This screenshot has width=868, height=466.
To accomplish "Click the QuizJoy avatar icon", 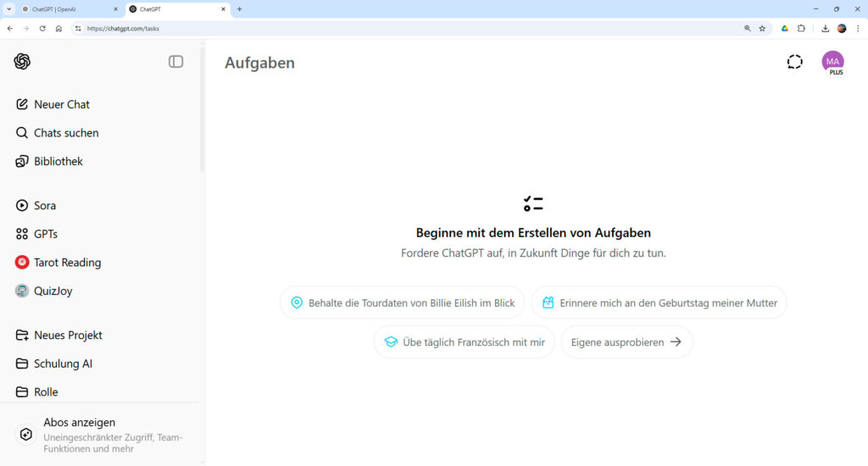I will (x=21, y=291).
